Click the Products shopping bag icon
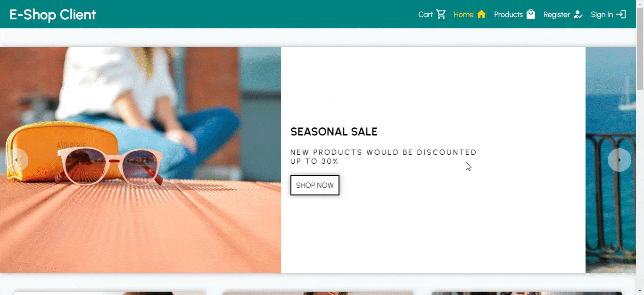This screenshot has width=644, height=295. tap(531, 14)
